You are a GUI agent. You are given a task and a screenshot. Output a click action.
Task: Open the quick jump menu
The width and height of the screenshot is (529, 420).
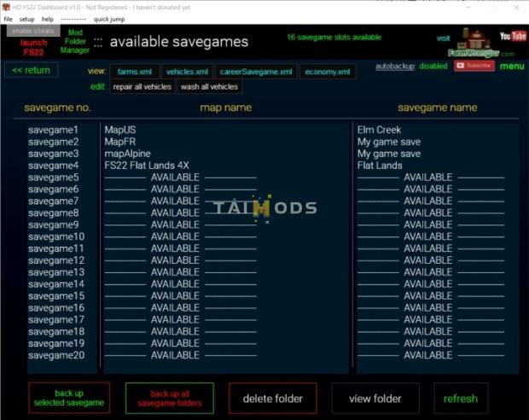(109, 20)
